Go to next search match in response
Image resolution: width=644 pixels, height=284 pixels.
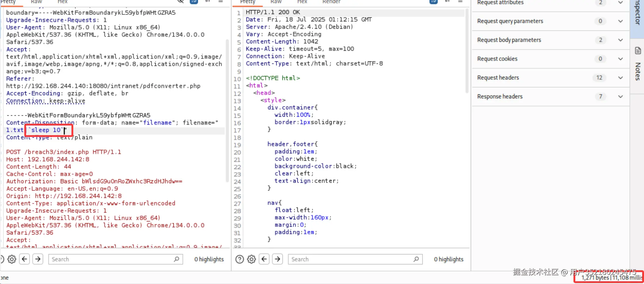pos(278,259)
